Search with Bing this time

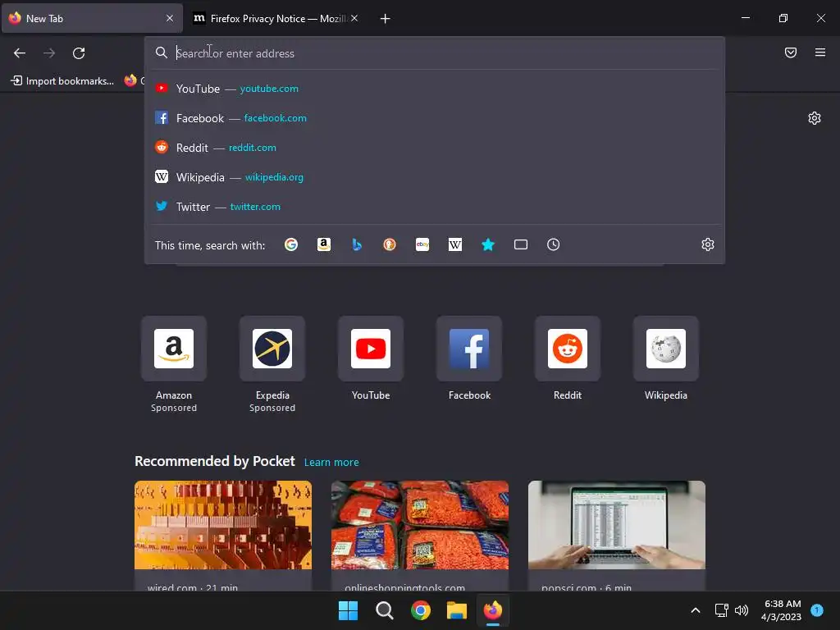357,244
